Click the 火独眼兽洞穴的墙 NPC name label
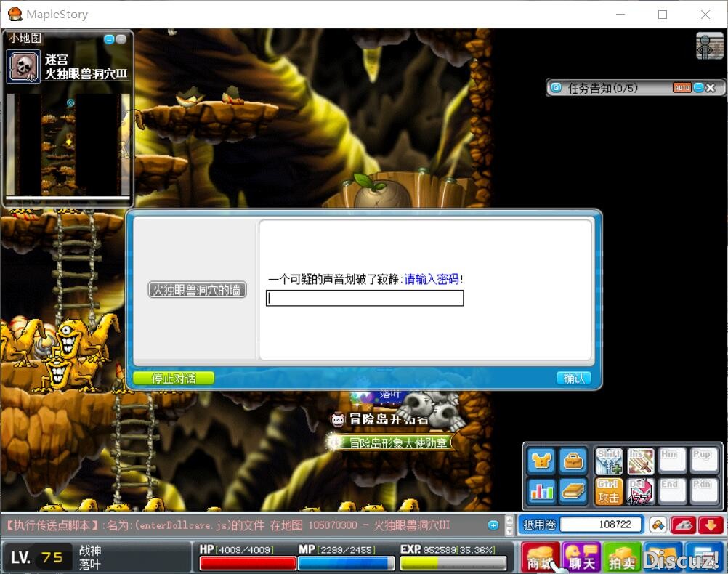The image size is (728, 574). (x=197, y=290)
